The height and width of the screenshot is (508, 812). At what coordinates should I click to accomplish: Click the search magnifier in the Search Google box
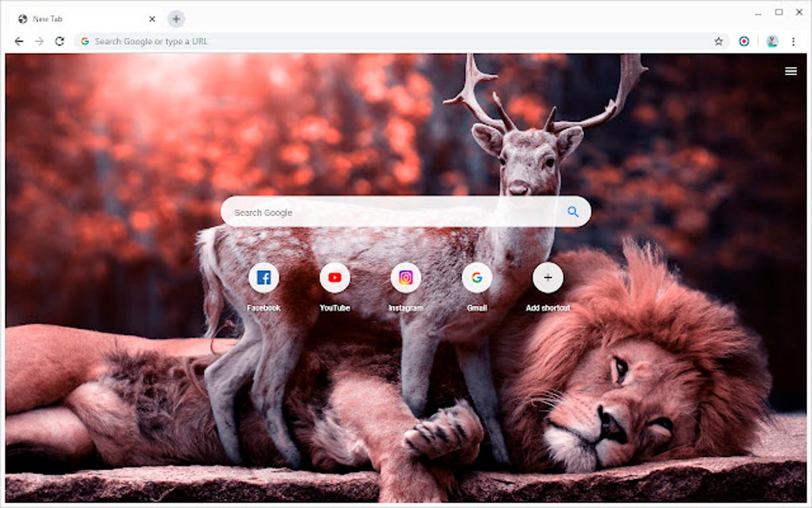(572, 212)
